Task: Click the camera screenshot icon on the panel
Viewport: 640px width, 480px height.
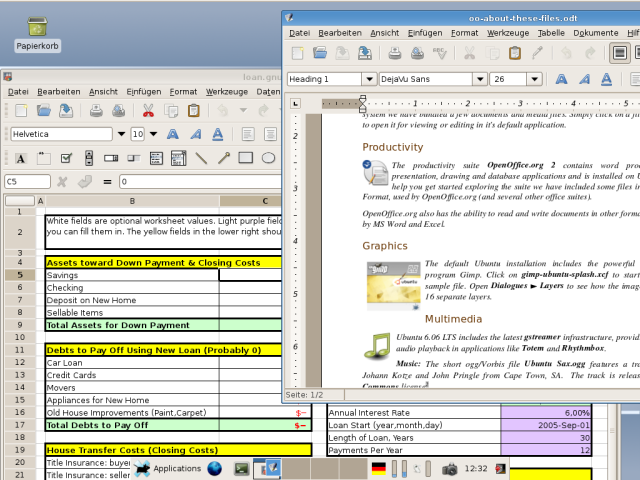Action: (x=449, y=469)
